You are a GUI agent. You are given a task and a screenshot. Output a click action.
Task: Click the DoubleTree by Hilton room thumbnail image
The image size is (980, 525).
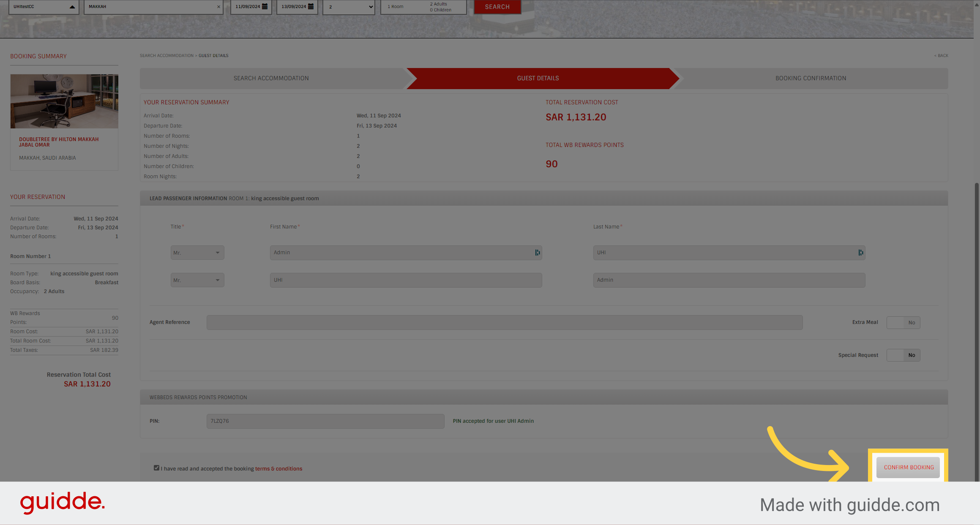pyautogui.click(x=64, y=101)
